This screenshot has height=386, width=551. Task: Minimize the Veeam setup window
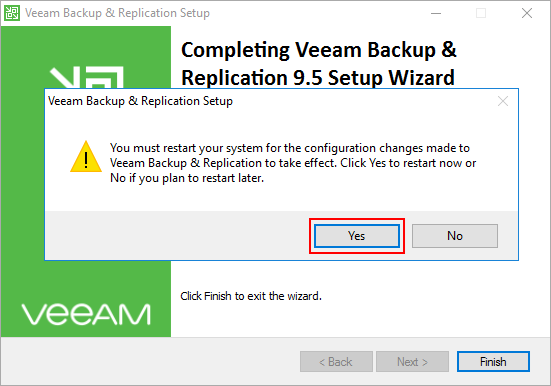point(436,13)
